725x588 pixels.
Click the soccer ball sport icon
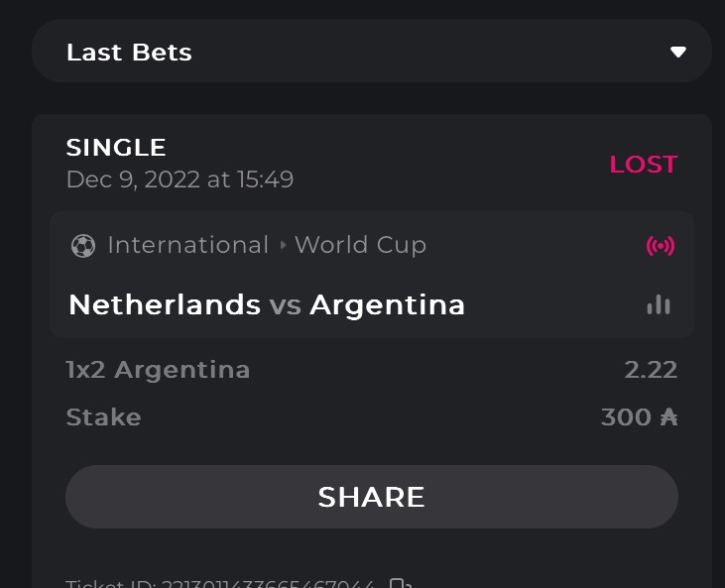83,245
